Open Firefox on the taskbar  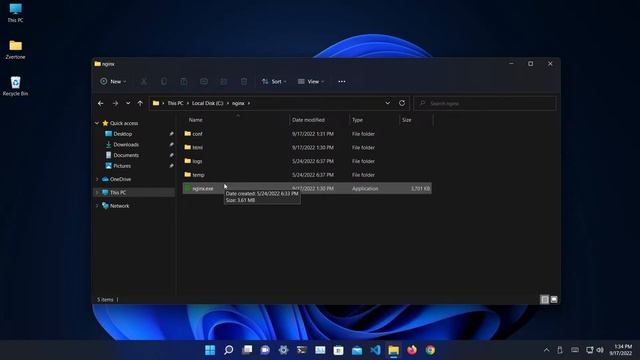[x=412, y=350]
